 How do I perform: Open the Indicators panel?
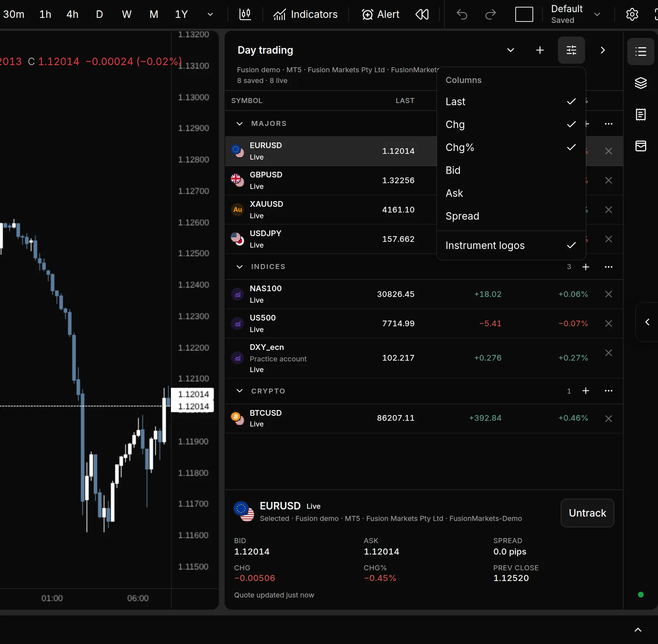(x=305, y=14)
